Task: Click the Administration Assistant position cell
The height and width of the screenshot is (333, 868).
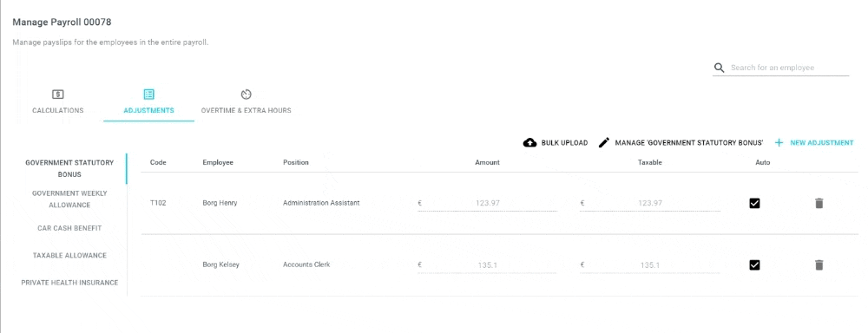Action: (321, 203)
